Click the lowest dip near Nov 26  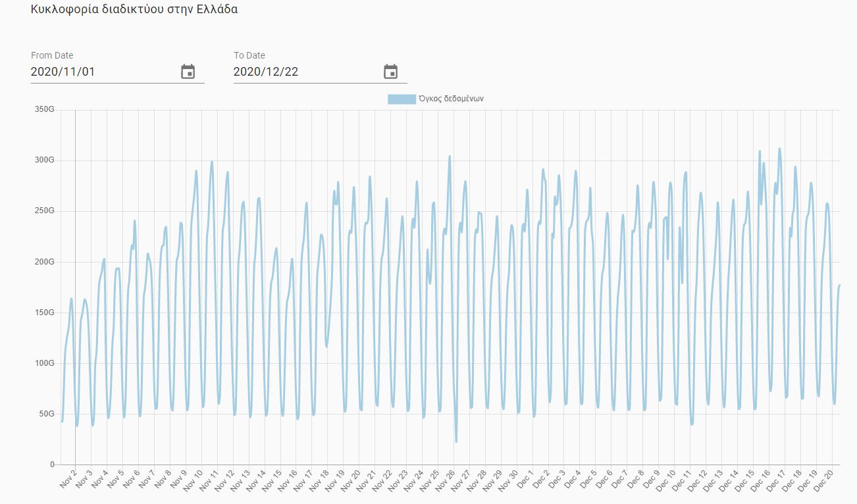(x=456, y=441)
